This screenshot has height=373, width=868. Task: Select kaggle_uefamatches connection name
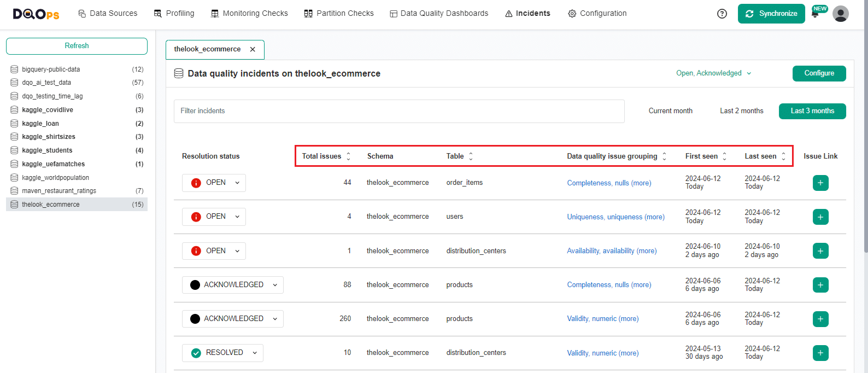tap(54, 164)
